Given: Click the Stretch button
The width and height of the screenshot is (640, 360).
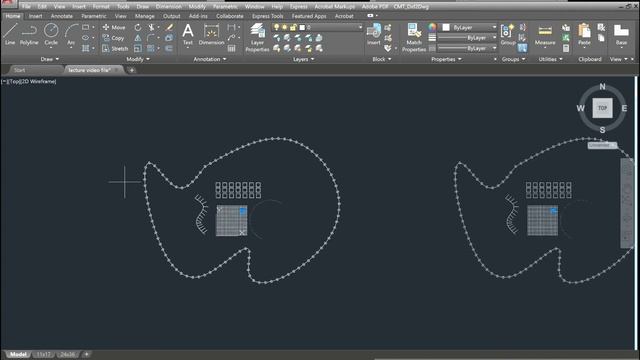Looking at the screenshot, I should point(115,49).
